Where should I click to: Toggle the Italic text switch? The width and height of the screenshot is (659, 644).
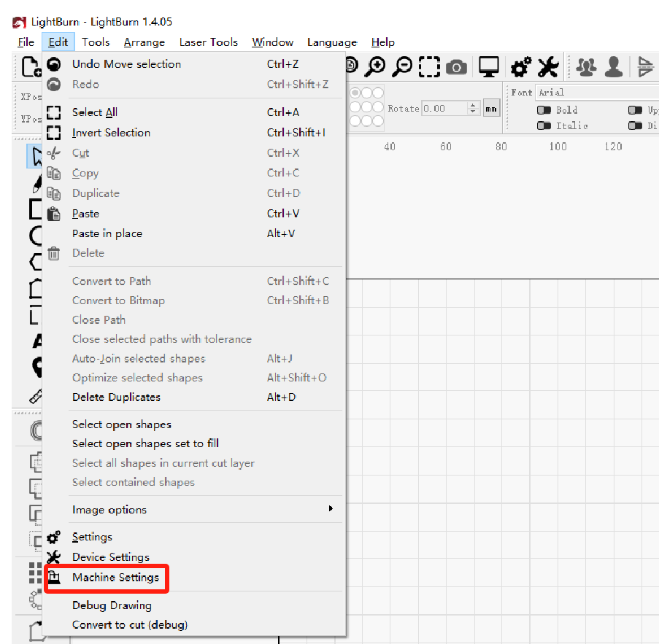coord(544,125)
